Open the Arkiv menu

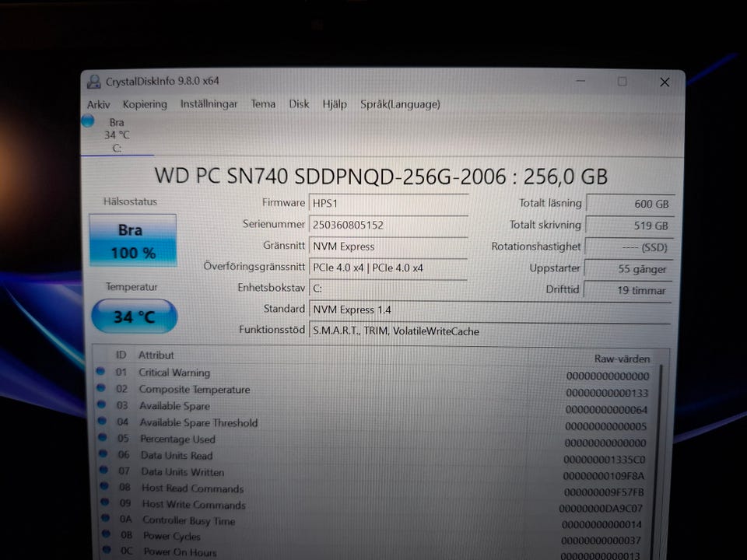pos(98,105)
